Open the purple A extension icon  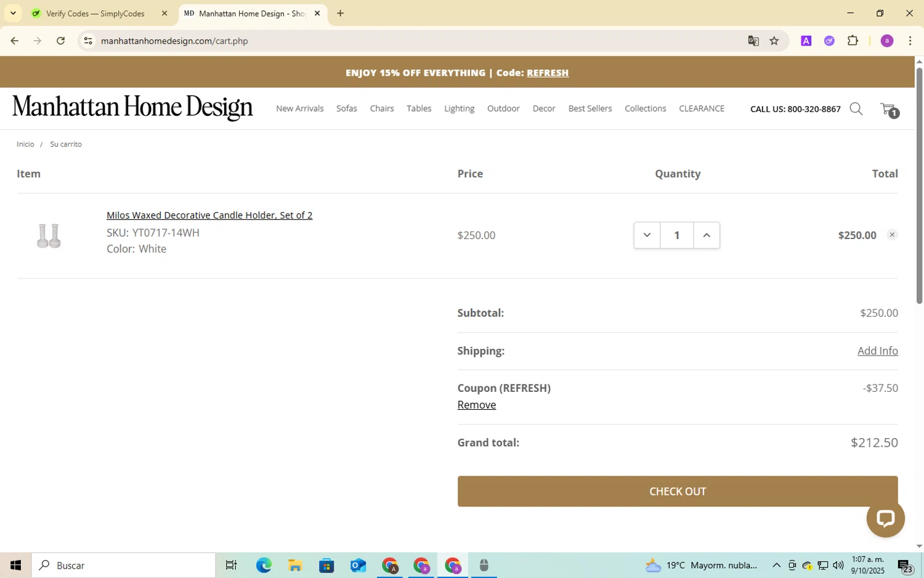coord(806,41)
